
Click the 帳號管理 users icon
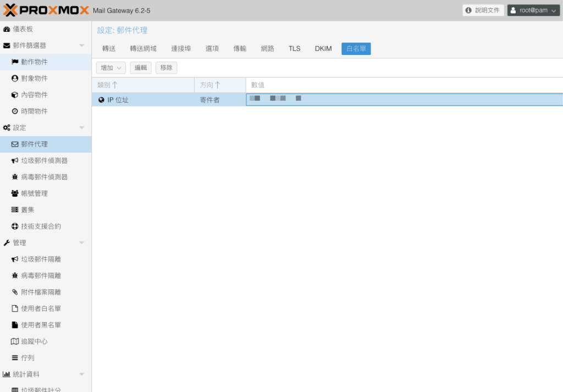tap(15, 194)
